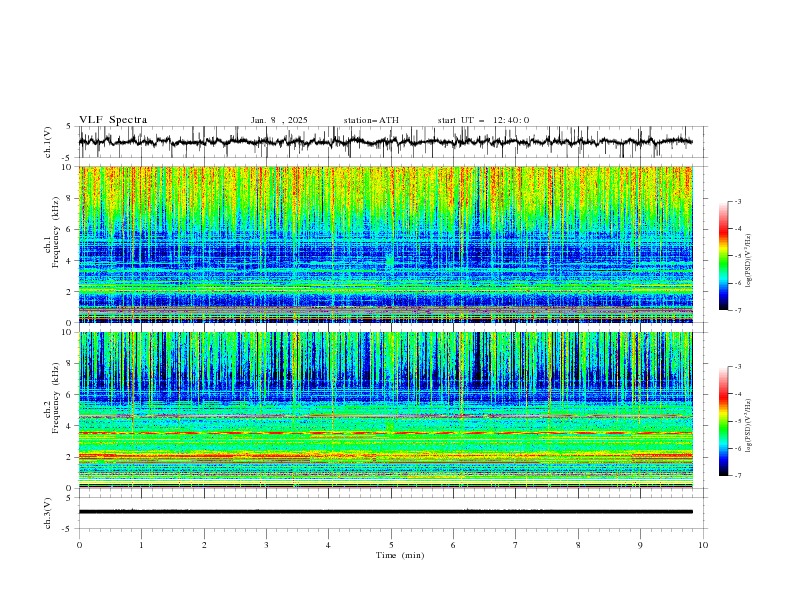The image size is (792, 612).
Task: Click the "5" tick on the time axis
Action: 391,545
